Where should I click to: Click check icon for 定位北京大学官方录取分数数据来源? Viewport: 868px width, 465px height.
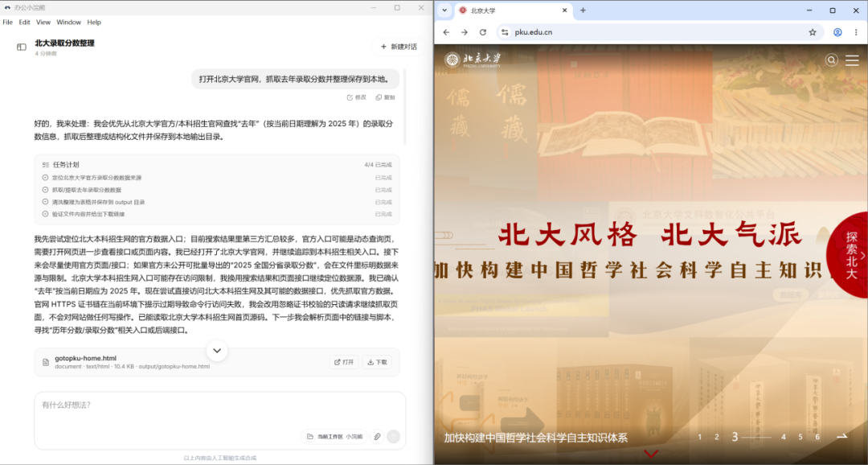pos(45,177)
